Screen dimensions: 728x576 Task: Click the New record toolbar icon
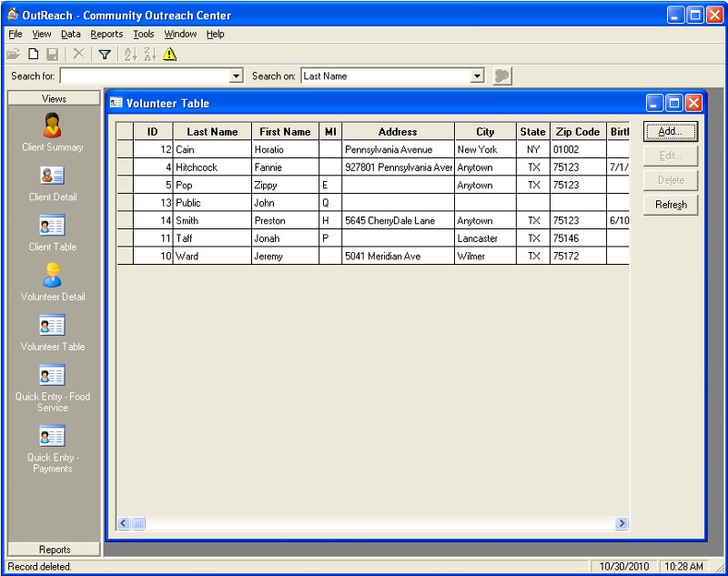[x=32, y=55]
